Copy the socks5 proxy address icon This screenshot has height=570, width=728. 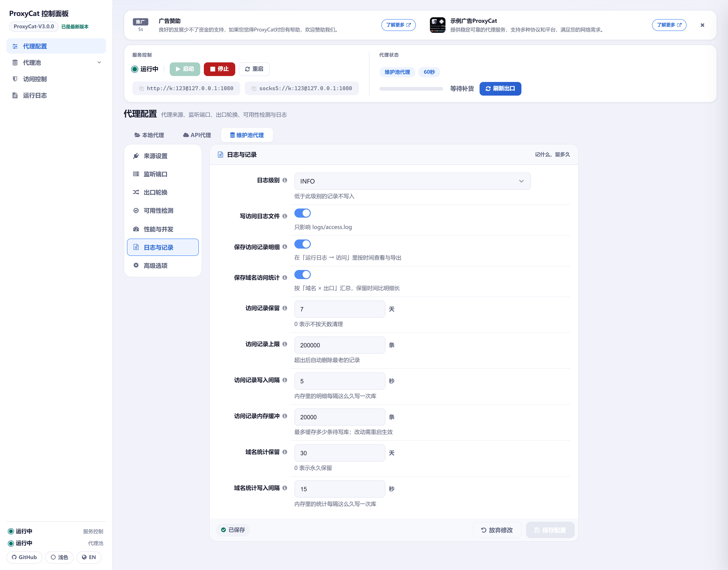tap(254, 89)
